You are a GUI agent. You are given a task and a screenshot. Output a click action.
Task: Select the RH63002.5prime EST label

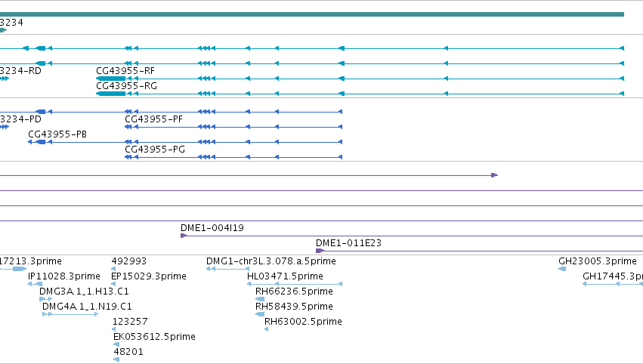[x=303, y=322]
